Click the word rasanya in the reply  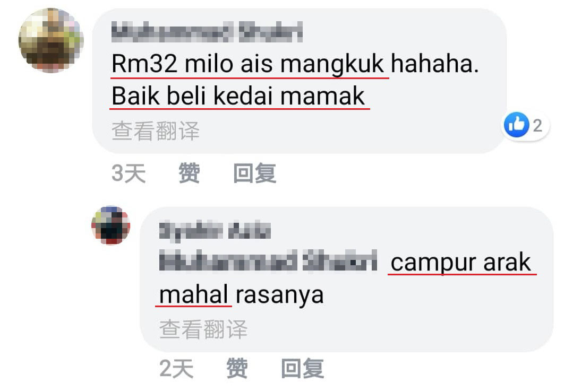coord(279,295)
